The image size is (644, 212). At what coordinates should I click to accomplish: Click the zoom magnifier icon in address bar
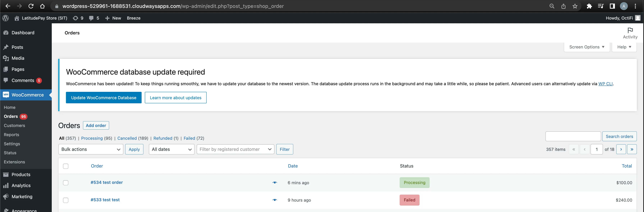click(x=552, y=6)
